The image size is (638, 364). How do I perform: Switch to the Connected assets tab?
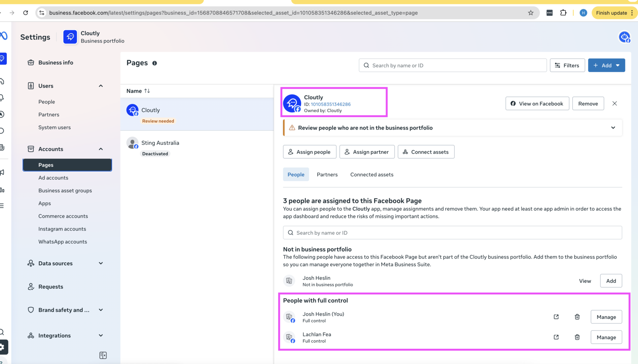pos(372,175)
